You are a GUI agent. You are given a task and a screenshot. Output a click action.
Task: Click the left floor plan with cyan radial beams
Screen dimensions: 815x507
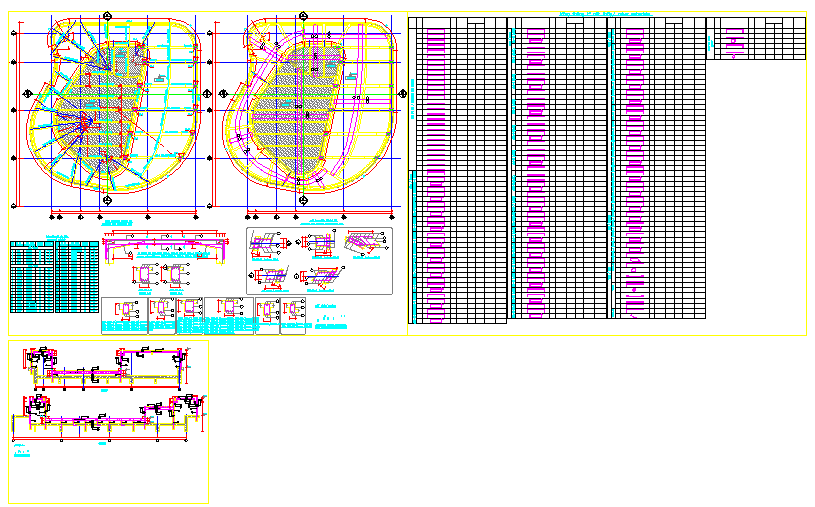(x=110, y=108)
